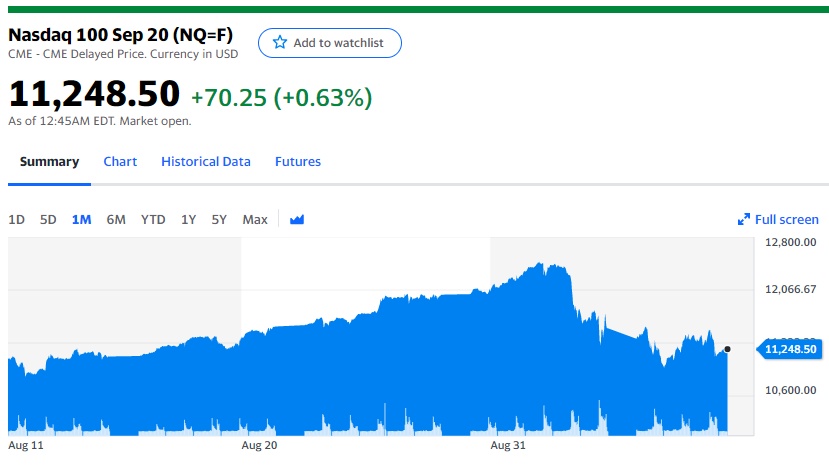The width and height of the screenshot is (829, 471).
Task: Switch to the Chart tab
Action: [120, 162]
